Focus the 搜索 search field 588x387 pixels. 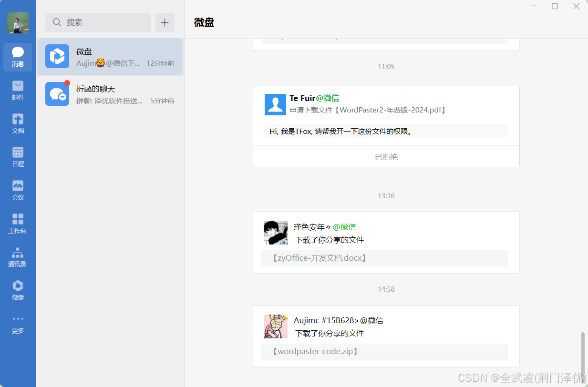tap(98, 22)
